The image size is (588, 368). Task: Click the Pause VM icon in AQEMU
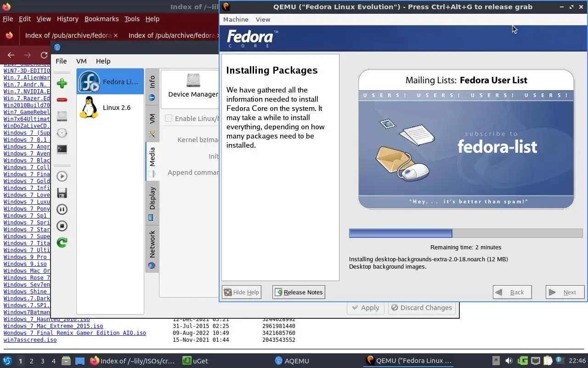point(62,209)
